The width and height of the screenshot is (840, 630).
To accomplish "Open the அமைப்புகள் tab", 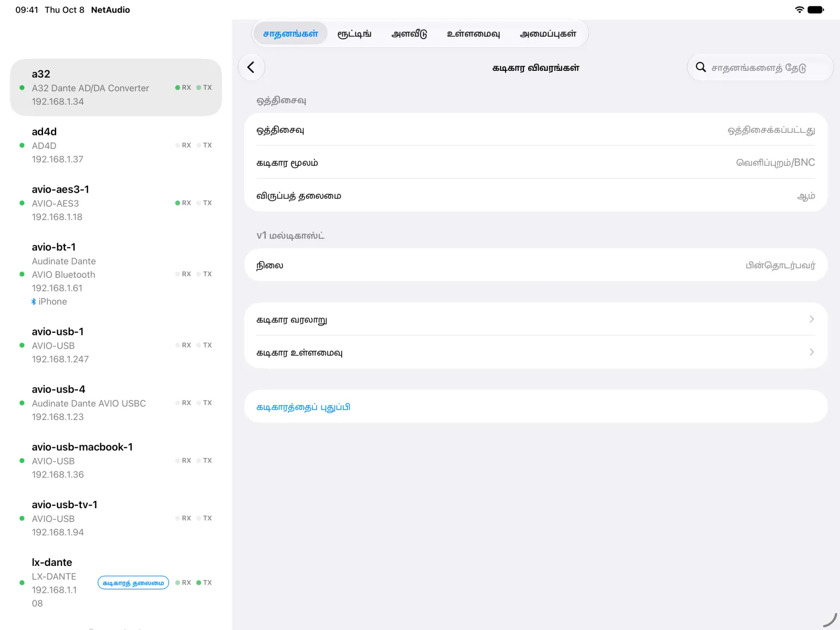I will tap(548, 34).
